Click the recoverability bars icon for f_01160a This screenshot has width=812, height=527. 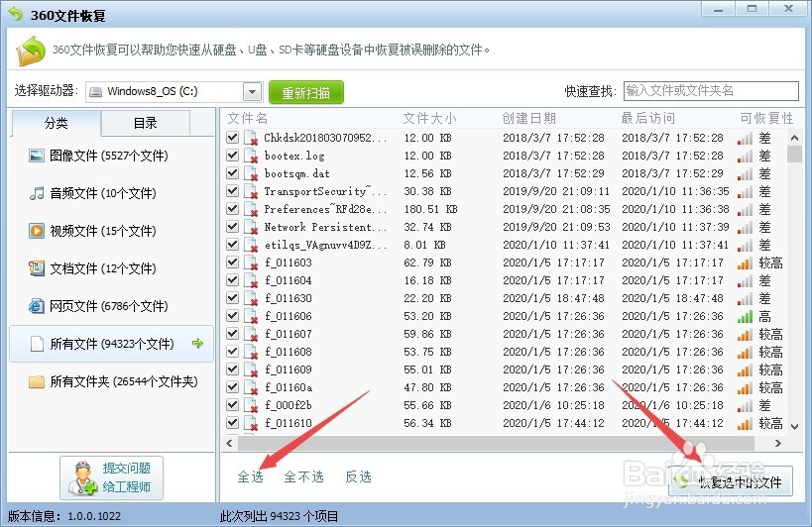click(x=745, y=387)
